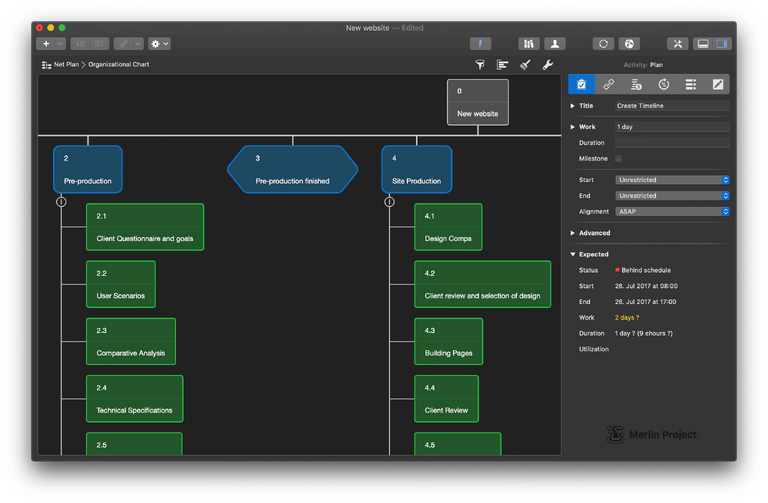768x503 pixels.
Task: Select the Plan inspector tab
Action: coord(581,85)
